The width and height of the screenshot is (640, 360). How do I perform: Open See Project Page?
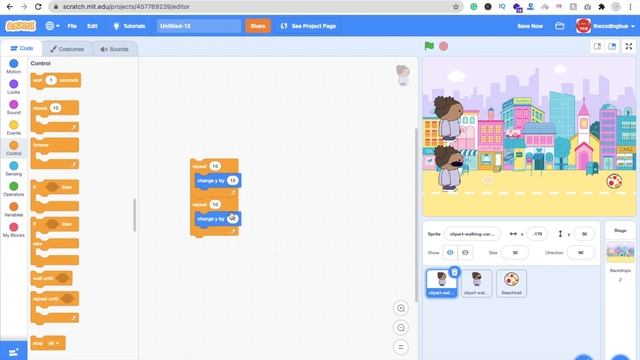click(308, 26)
